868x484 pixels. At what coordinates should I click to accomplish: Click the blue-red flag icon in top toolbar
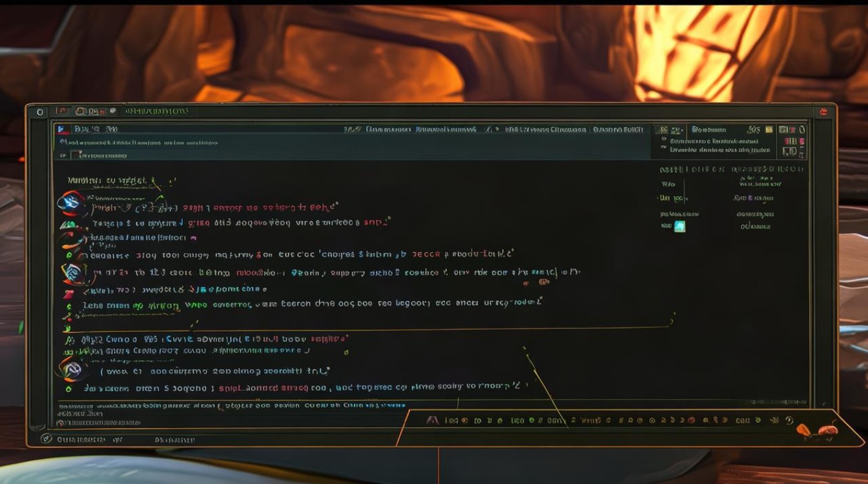[x=62, y=129]
